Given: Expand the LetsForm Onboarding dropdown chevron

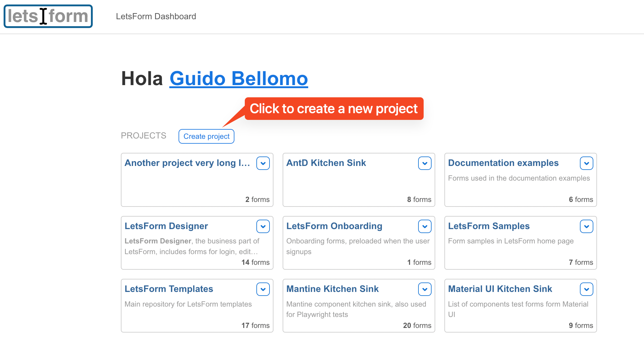Looking at the screenshot, I should 425,226.
